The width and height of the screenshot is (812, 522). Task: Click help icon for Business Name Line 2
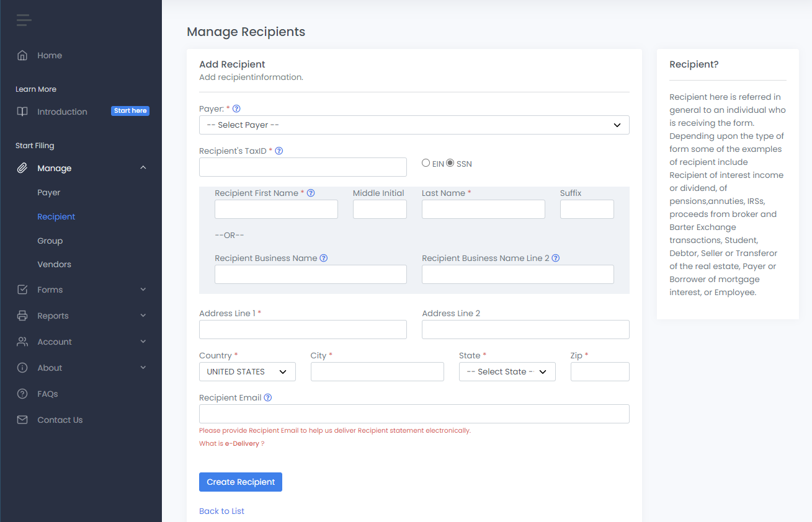[556, 258]
